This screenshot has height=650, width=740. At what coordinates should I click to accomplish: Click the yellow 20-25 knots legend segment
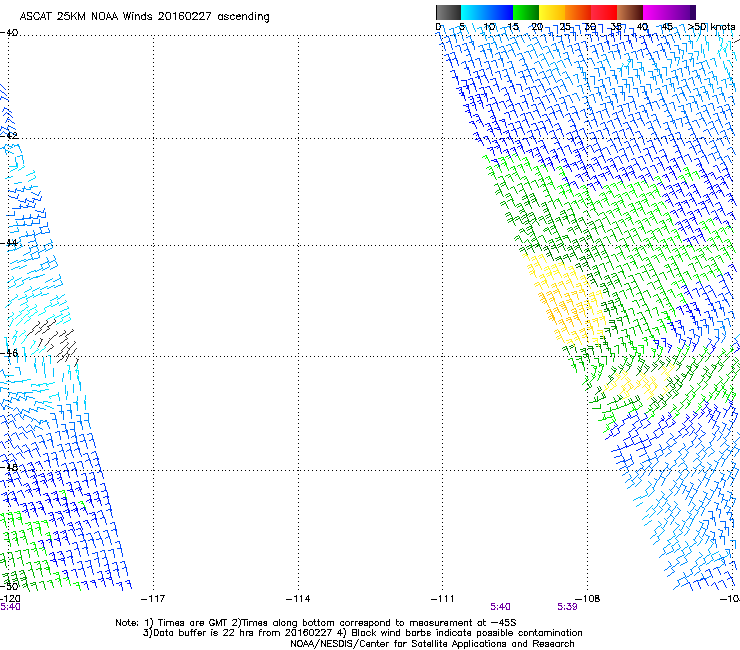click(x=552, y=12)
